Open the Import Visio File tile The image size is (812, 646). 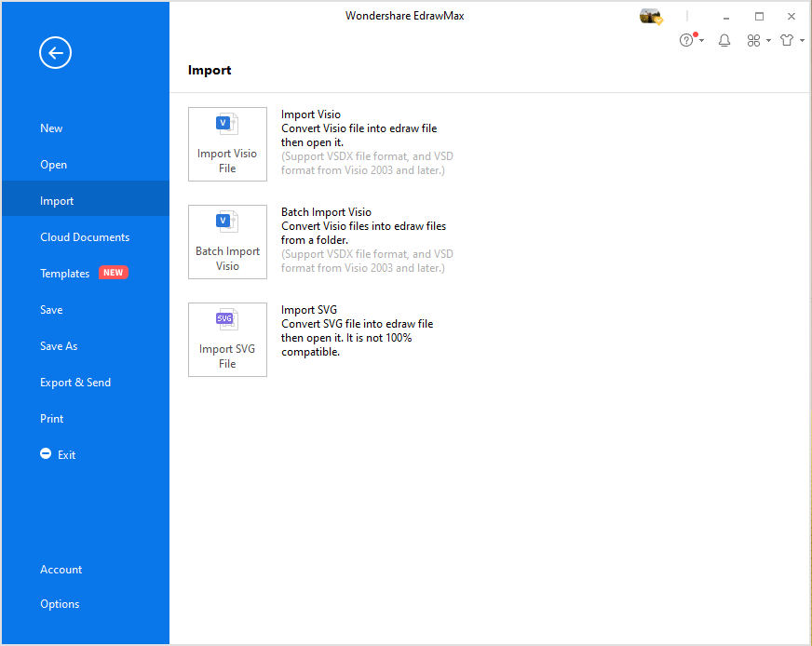point(227,144)
